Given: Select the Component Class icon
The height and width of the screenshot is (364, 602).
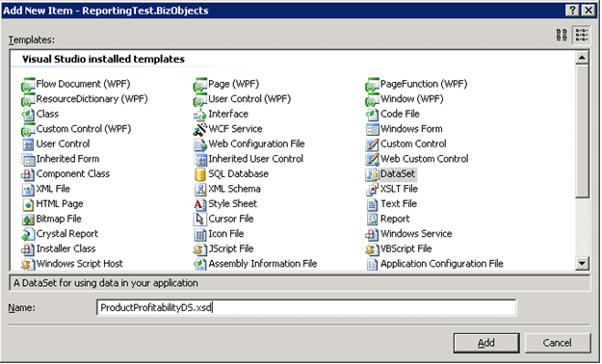Looking at the screenshot, I should (28, 174).
